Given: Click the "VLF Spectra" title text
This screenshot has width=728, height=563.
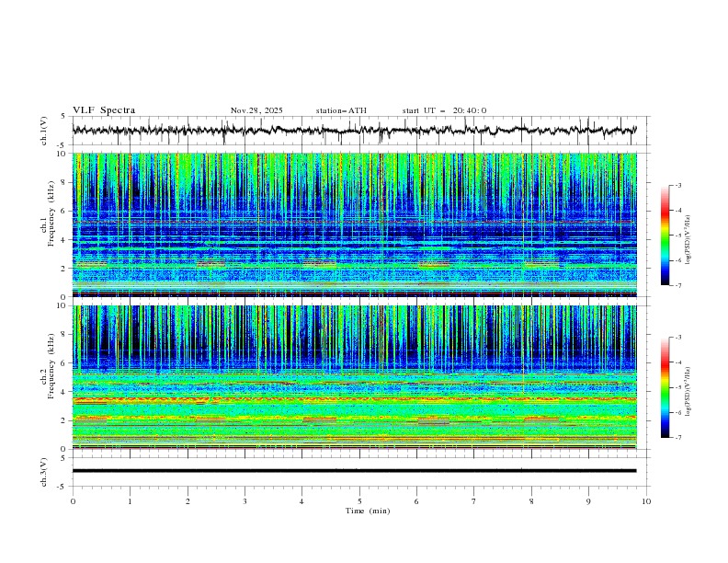Looking at the screenshot, I should [104, 110].
